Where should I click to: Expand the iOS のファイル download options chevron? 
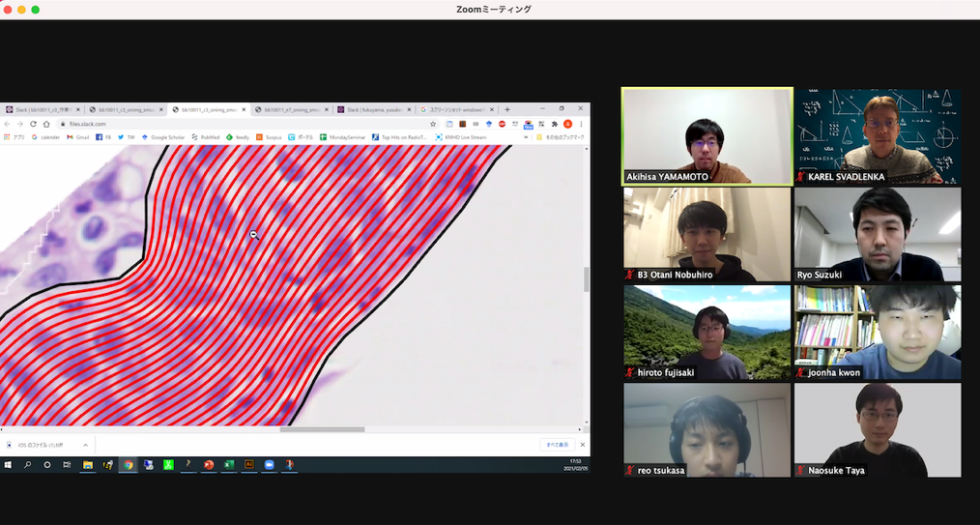pyautogui.click(x=86, y=445)
